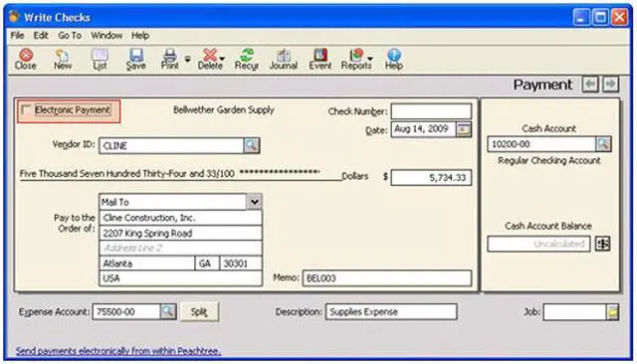This screenshot has height=364, width=637.
Task: Click the Write Checks title icon
Action: coord(15,17)
